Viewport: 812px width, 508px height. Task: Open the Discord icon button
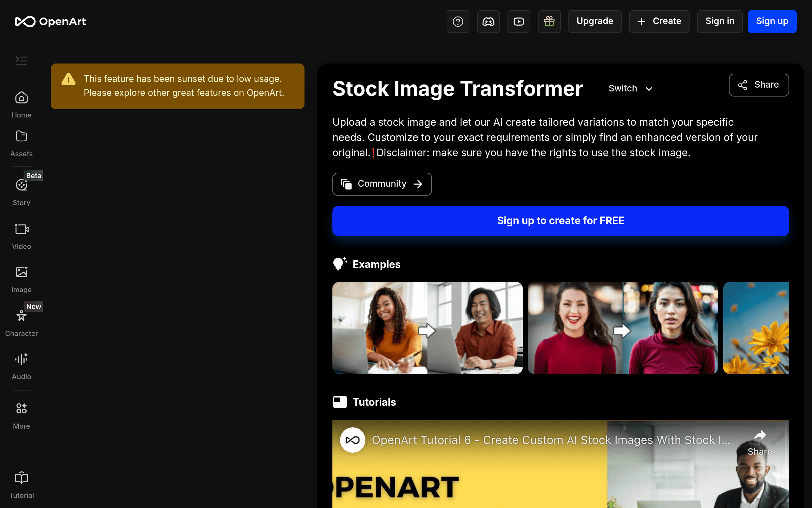pyautogui.click(x=488, y=22)
